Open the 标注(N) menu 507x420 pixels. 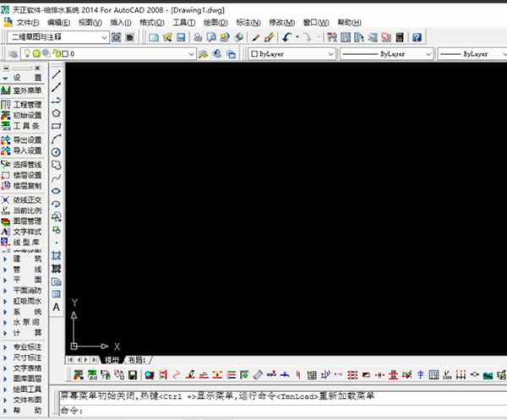pos(248,23)
